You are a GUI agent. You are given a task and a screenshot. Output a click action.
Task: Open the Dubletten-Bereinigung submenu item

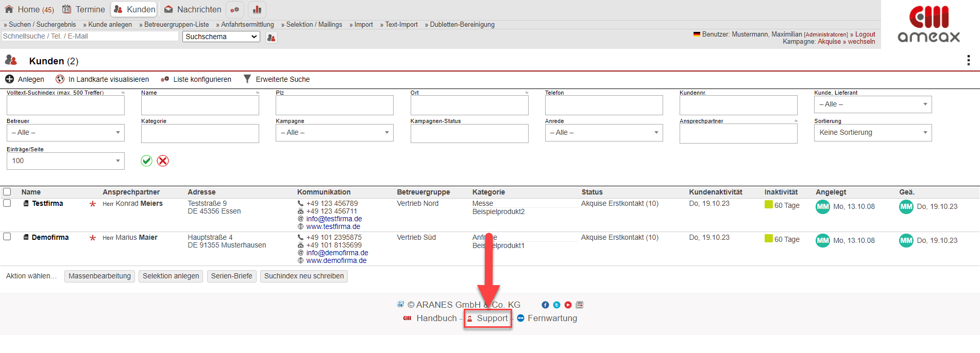coord(462,25)
